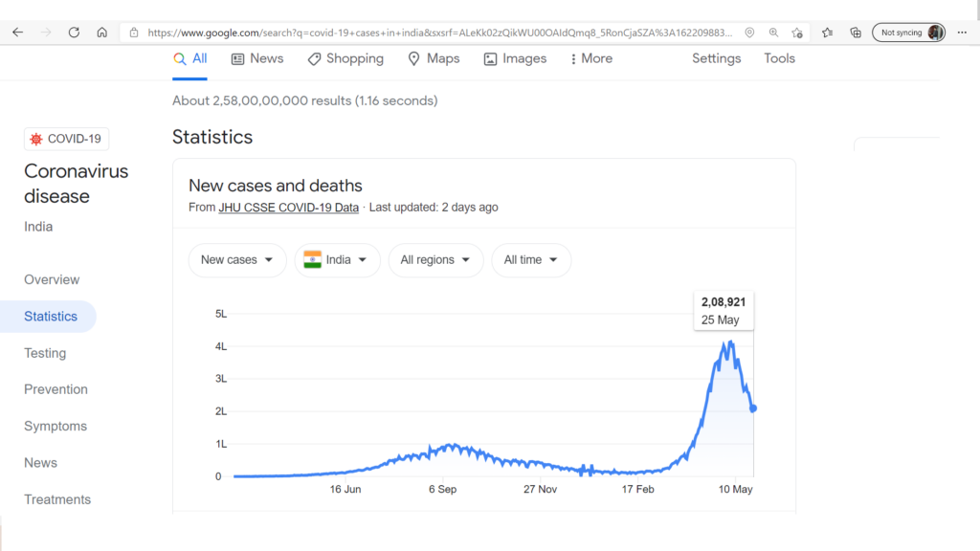Open the Favorites list icon
The width and height of the screenshot is (980, 551).
[828, 33]
